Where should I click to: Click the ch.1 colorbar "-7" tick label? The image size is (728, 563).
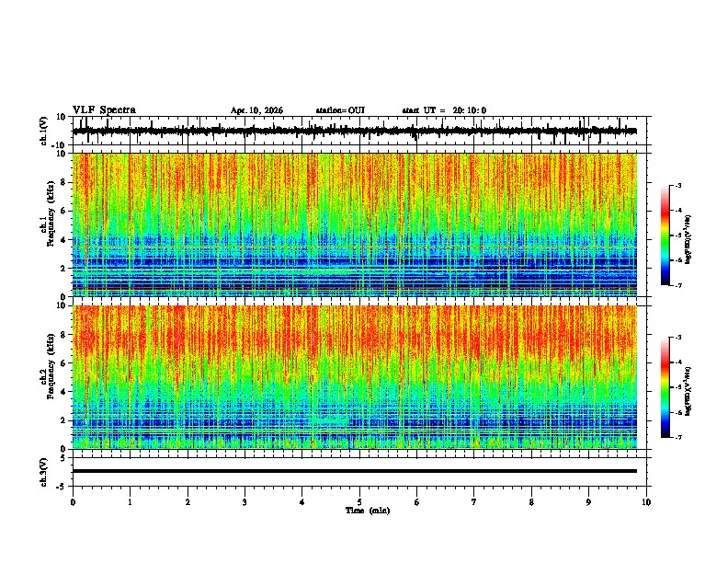point(678,286)
